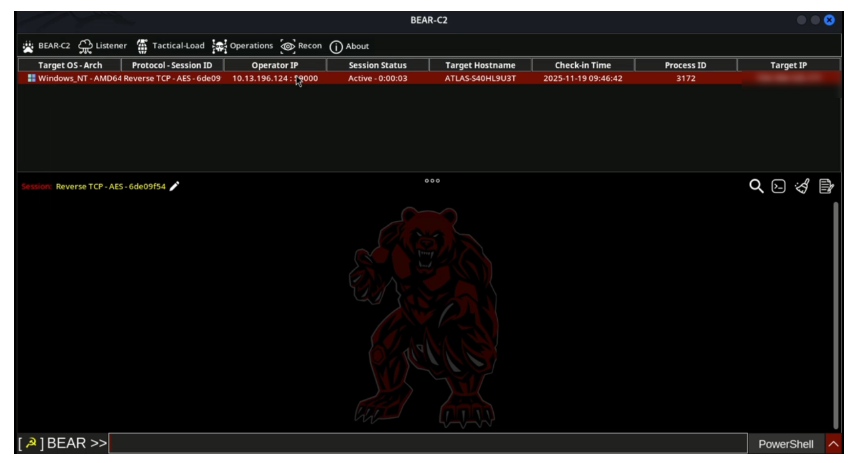
Task: Click the Listener cloud icon
Action: pyautogui.click(x=85, y=47)
